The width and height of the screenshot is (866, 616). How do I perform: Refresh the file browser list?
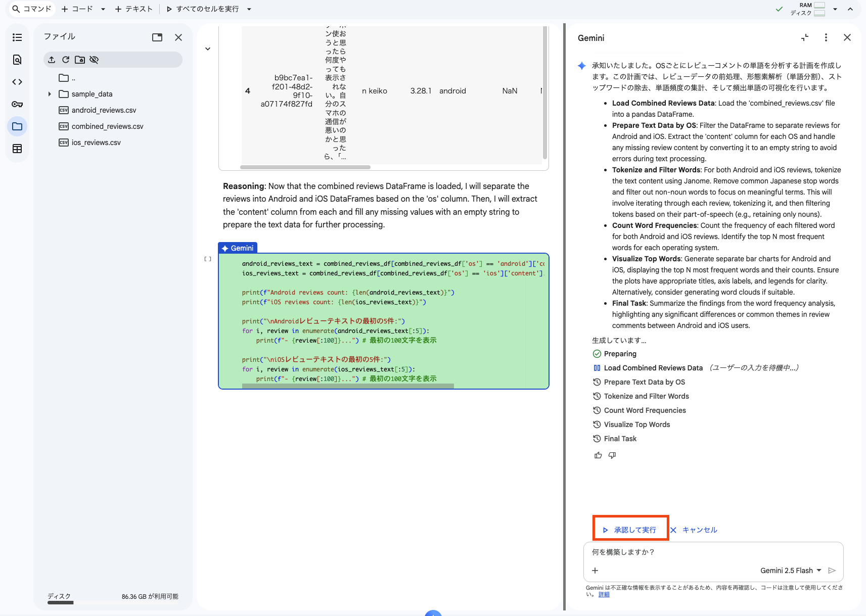[66, 60]
